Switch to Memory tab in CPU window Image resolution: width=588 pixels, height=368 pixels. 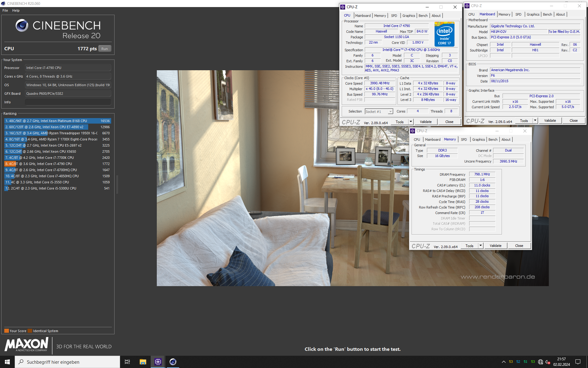(380, 16)
